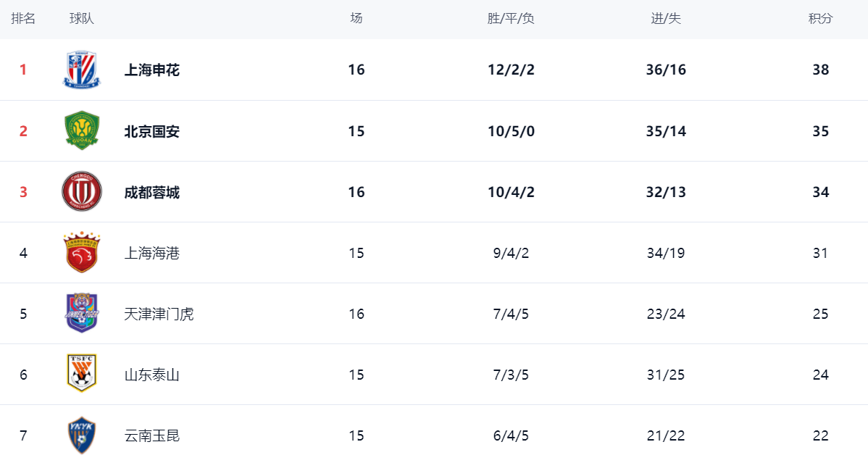Click the 积分 column header
This screenshot has width=868, height=463.
tap(820, 19)
